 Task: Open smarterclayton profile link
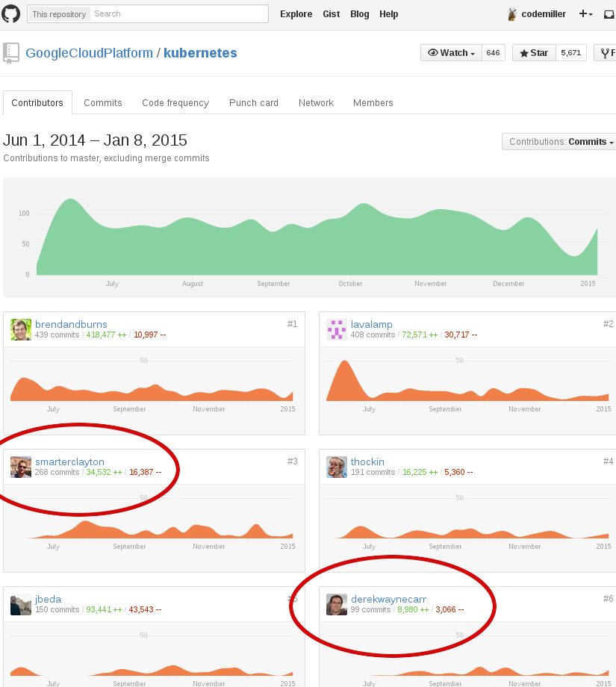click(x=69, y=461)
